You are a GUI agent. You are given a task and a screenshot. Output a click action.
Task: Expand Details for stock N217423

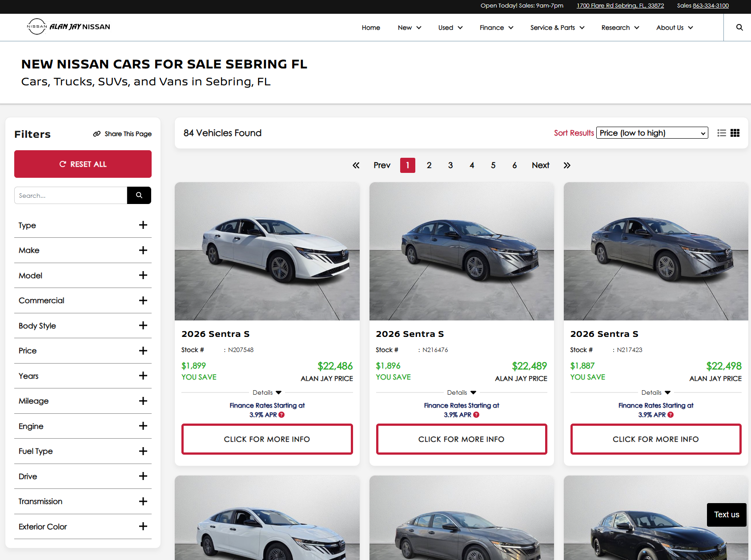click(x=656, y=392)
